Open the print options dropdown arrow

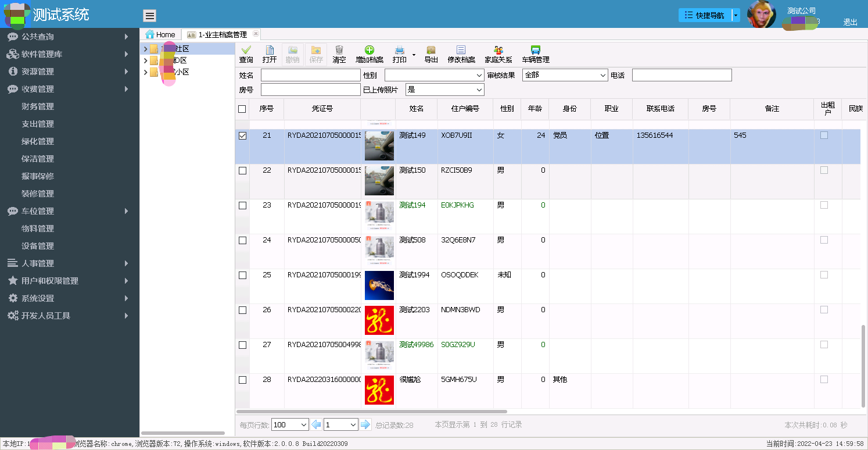tap(414, 55)
